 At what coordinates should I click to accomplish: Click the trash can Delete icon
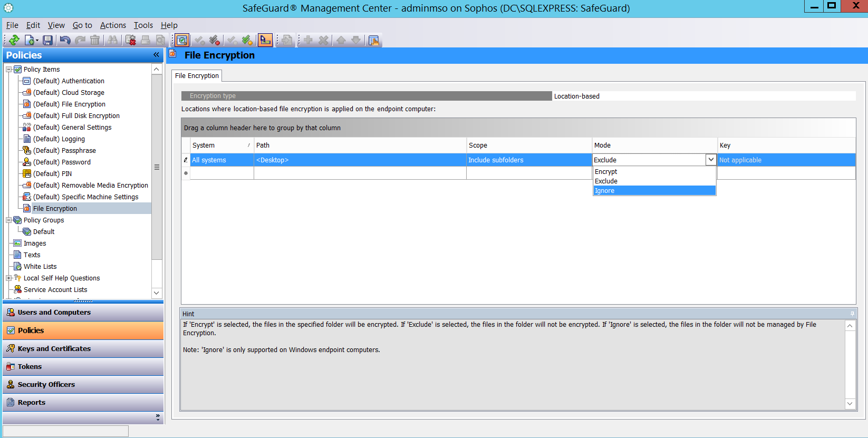[x=95, y=40]
